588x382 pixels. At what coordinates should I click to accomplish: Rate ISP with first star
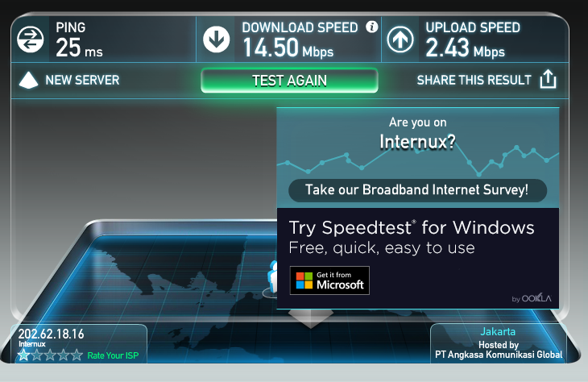point(23,355)
